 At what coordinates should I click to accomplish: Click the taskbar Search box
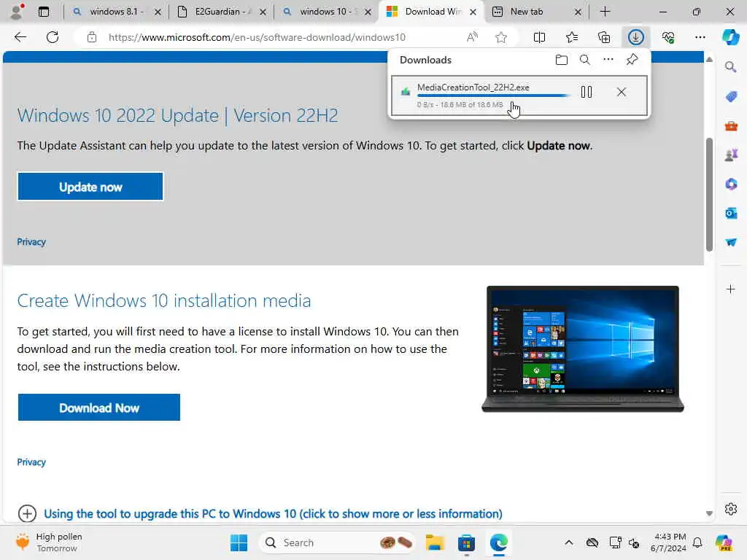coord(337,542)
